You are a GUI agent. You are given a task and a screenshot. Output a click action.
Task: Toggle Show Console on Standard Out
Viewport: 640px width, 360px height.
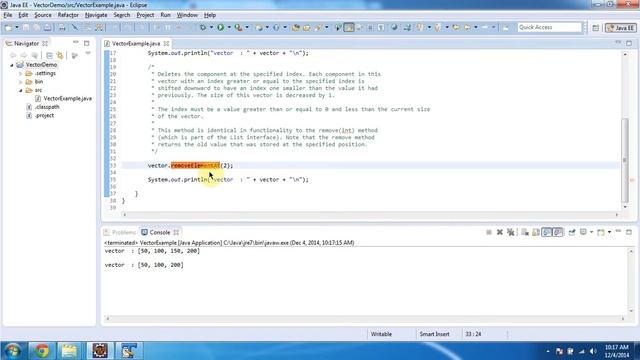547,232
